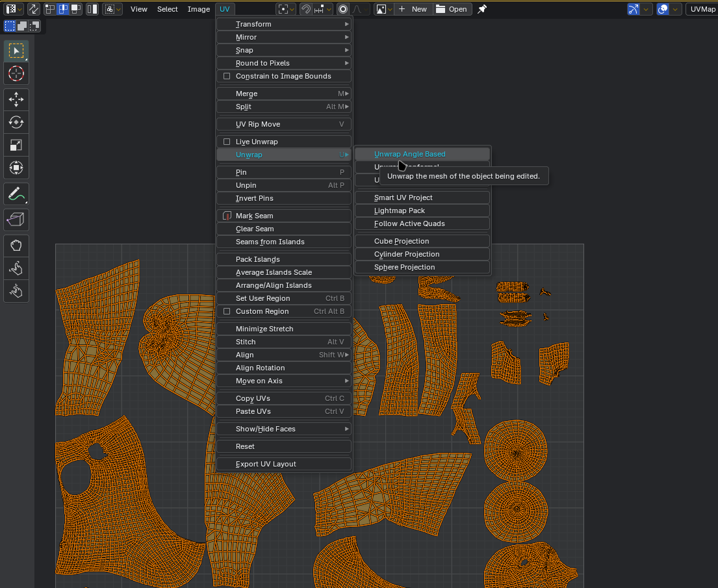Image resolution: width=718 pixels, height=588 pixels.
Task: Expand the Mirror submenu
Action: click(284, 37)
